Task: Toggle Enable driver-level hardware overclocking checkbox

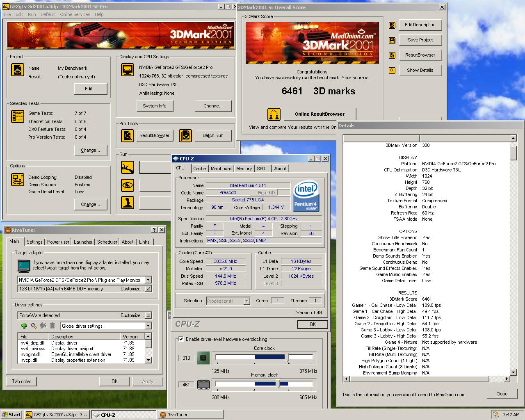Action: [x=180, y=339]
